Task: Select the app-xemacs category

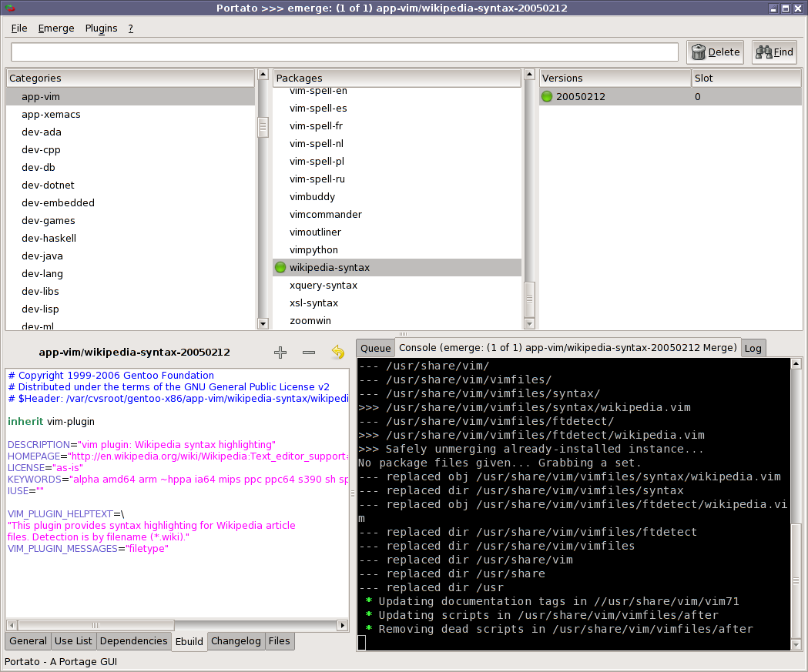Action: pos(130,115)
